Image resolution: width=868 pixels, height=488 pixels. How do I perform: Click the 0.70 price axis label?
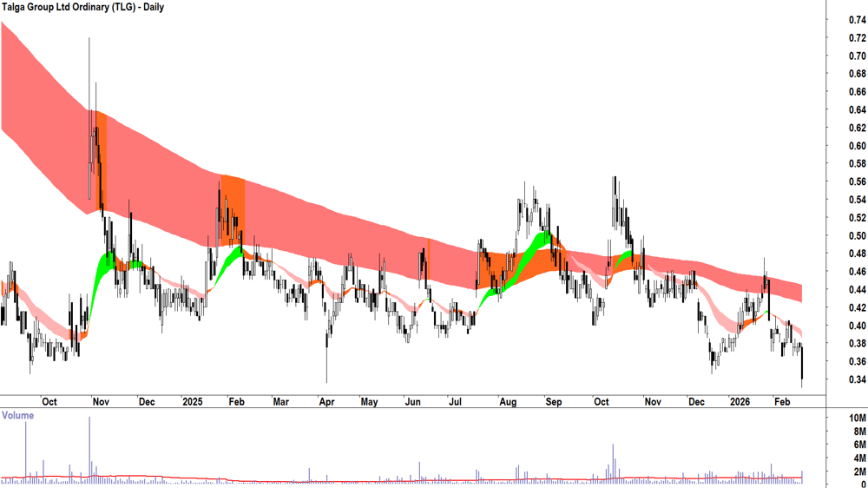tap(858, 56)
